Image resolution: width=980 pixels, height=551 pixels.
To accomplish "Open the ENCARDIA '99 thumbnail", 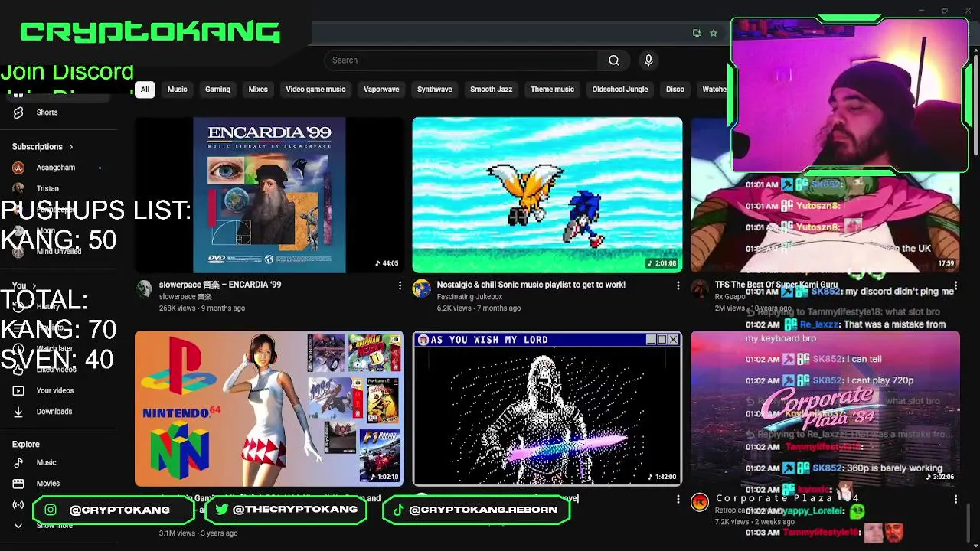I will tap(269, 195).
